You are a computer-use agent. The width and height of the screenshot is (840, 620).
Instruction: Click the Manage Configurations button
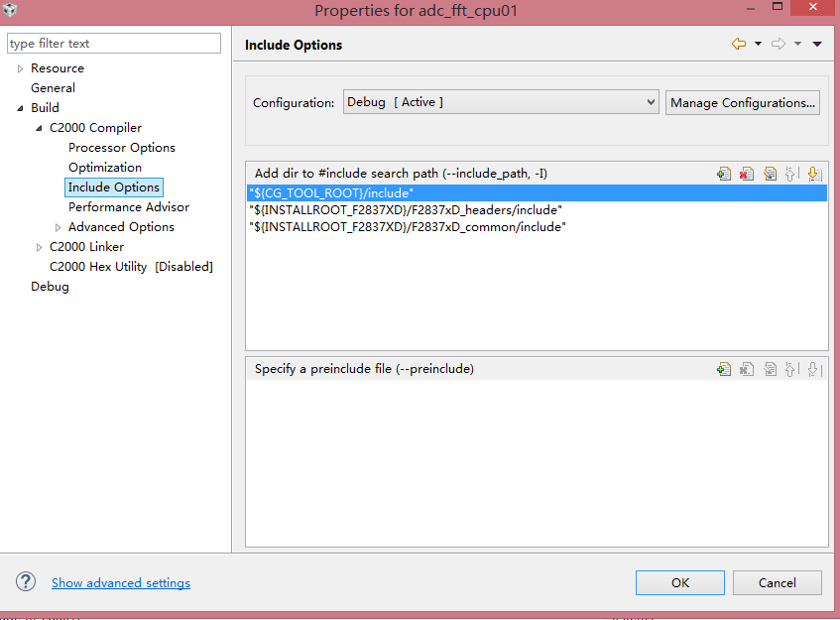point(743,102)
